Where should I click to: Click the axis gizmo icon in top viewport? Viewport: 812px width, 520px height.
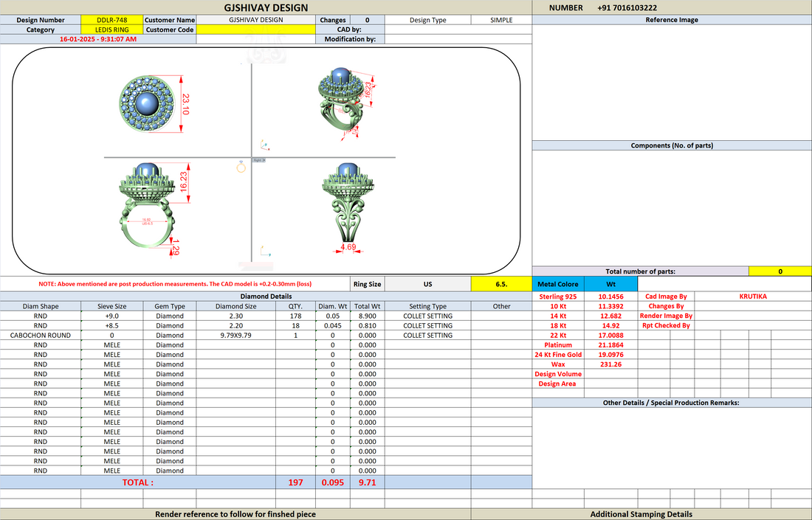pos(264,145)
